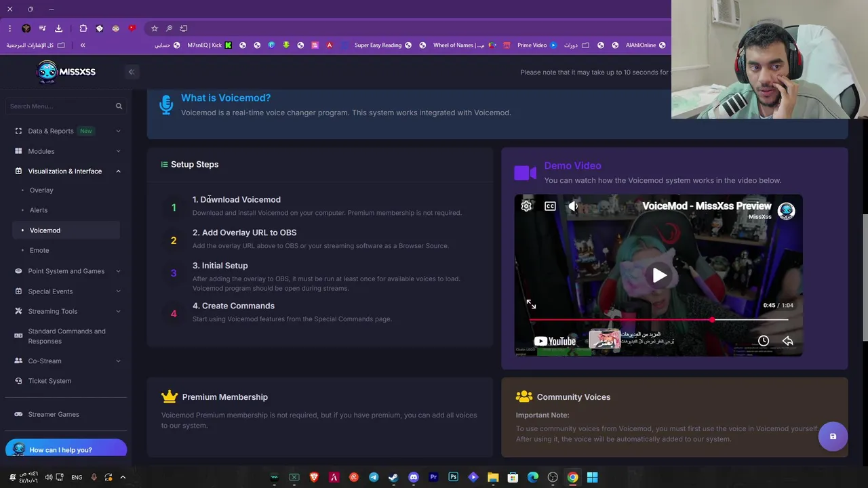Open Microsoft Edge from the taskbar
The height and width of the screenshot is (488, 868).
(x=533, y=477)
